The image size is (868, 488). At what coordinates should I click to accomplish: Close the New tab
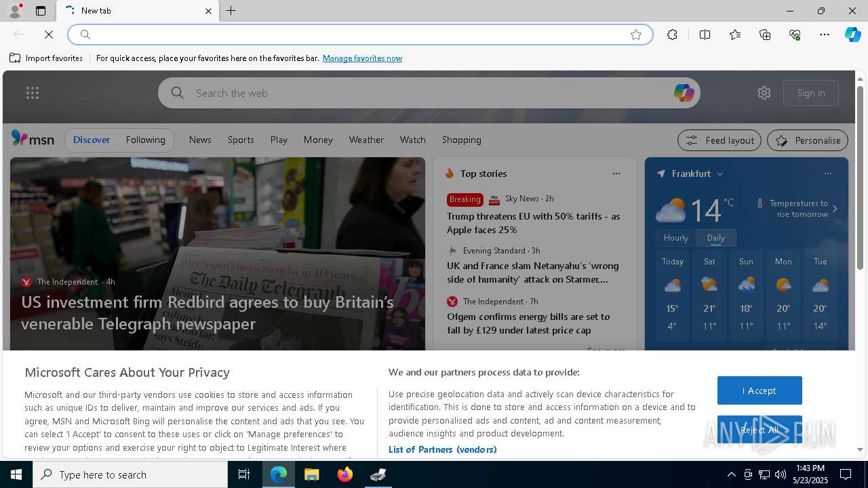208,11
